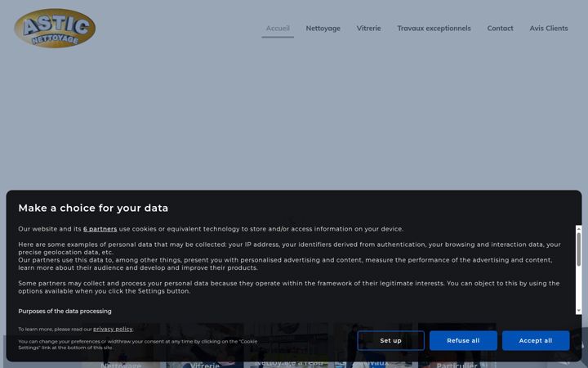
Task: Click the cookie text scrollbar up arrow
Action: click(x=579, y=228)
